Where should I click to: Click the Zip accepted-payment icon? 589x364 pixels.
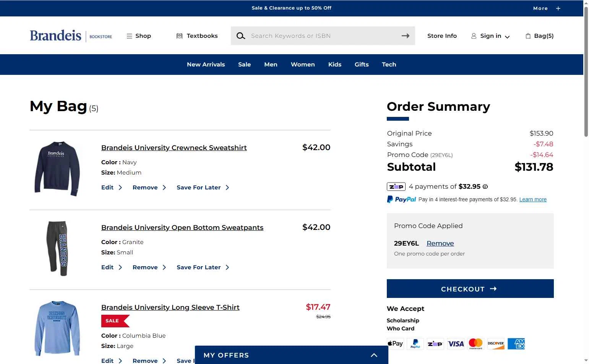pyautogui.click(x=435, y=343)
